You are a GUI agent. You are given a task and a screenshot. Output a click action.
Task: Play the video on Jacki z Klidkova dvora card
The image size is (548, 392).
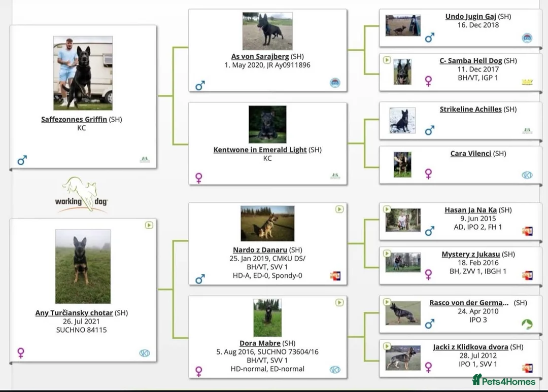coord(386,347)
